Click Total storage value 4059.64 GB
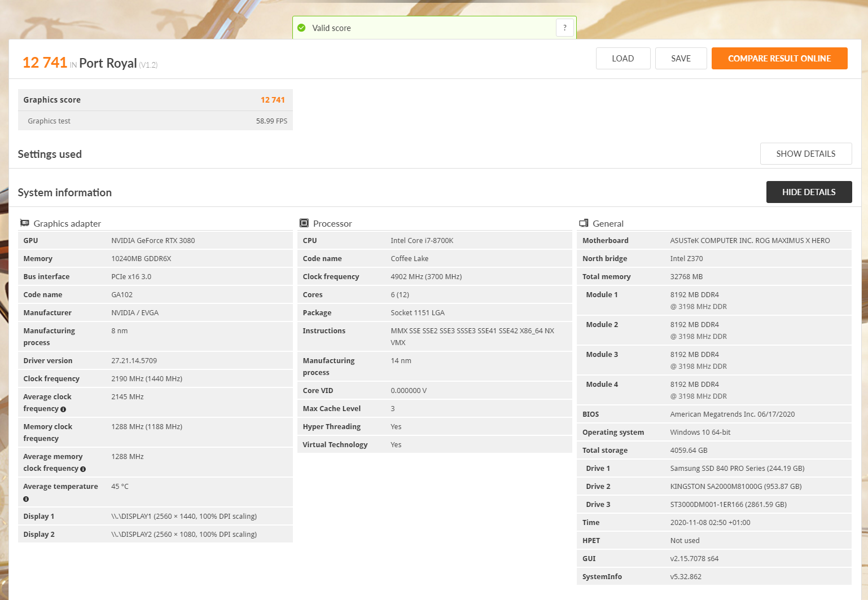Image resolution: width=868 pixels, height=600 pixels. click(x=689, y=450)
